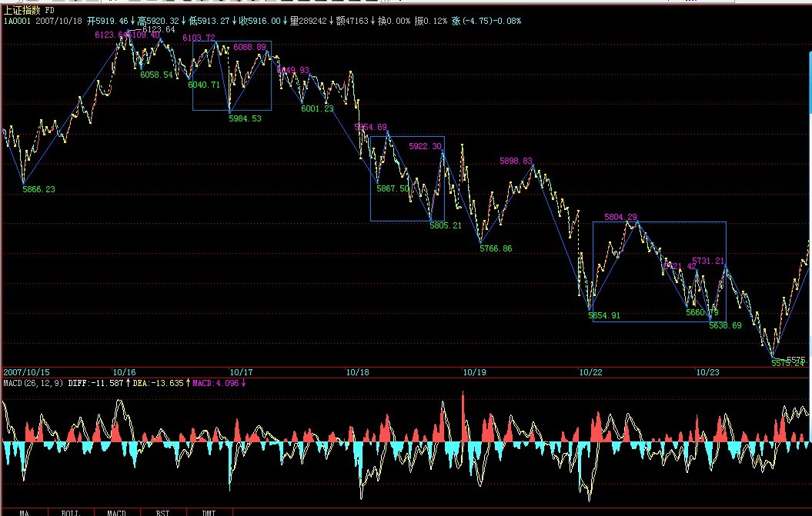Viewport: 812px width, 516px height.
Task: Select the MACD tab at bottom
Action: (117, 512)
